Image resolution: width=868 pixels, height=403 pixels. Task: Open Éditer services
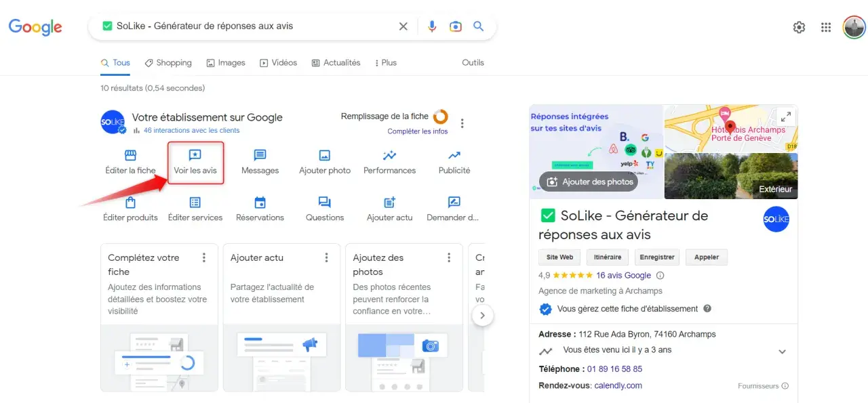point(195,209)
